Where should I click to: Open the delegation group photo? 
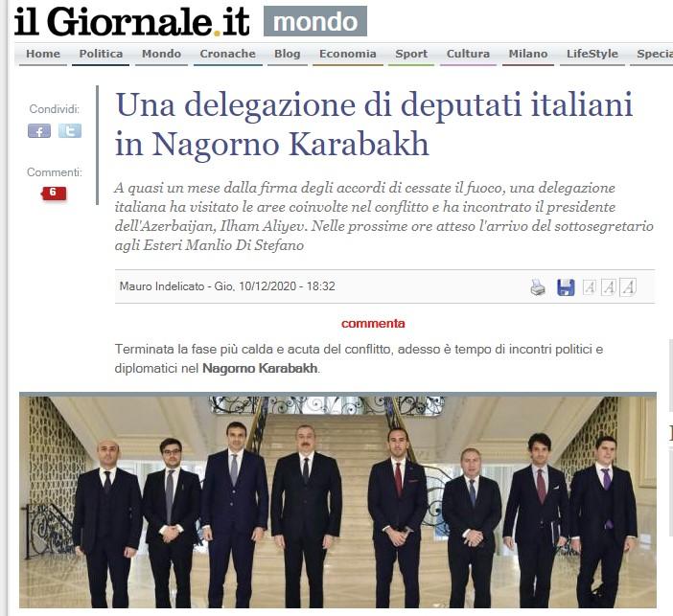click(337, 500)
